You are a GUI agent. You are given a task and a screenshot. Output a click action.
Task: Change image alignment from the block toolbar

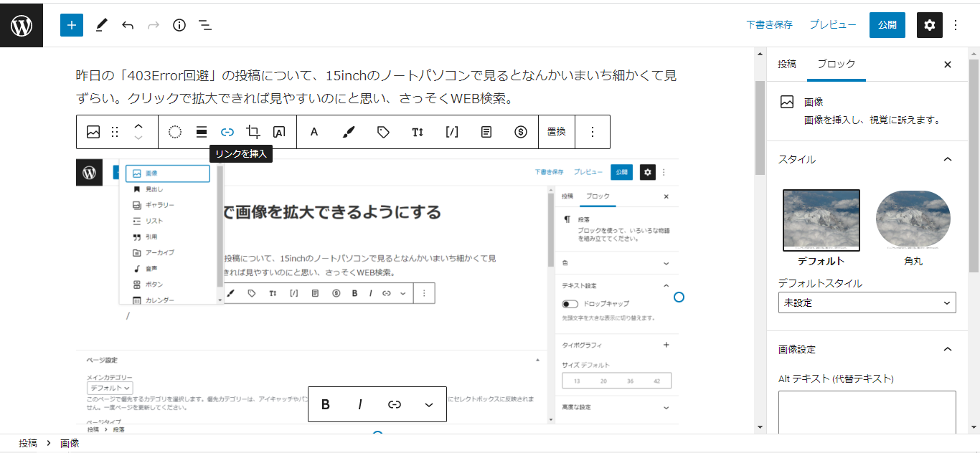point(202,132)
